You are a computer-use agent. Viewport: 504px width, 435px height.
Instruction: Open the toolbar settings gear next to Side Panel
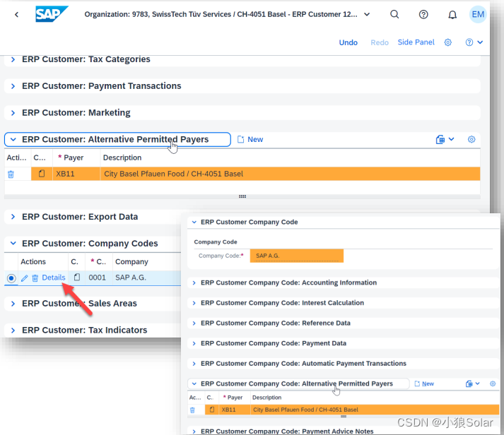447,42
